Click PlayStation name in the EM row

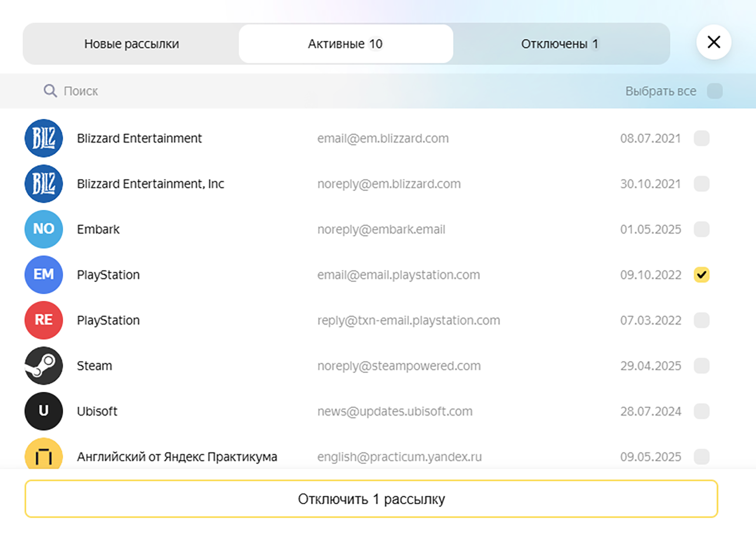pos(108,275)
